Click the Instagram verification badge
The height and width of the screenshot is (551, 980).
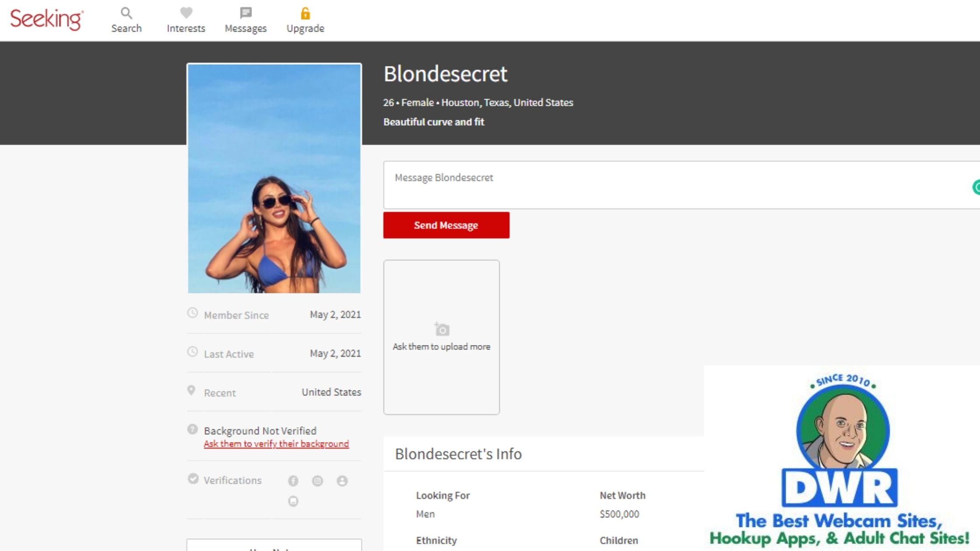(x=318, y=481)
